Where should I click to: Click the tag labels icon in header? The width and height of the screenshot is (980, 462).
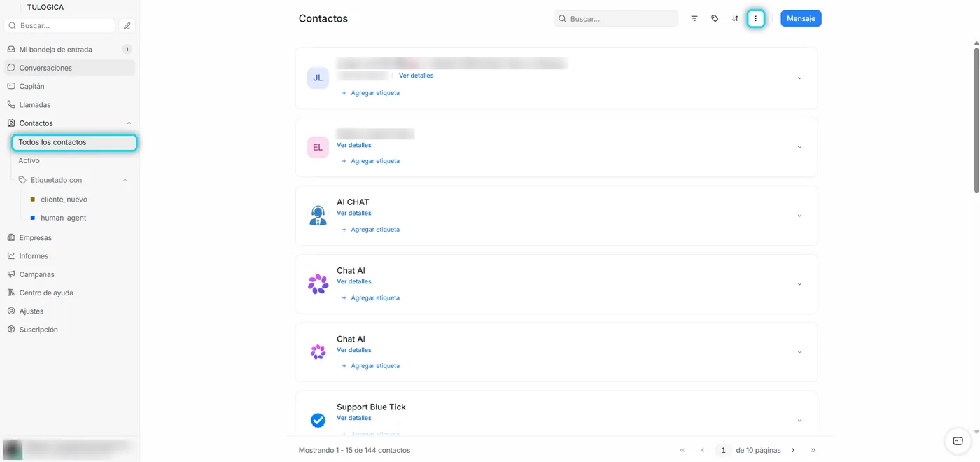(x=715, y=19)
